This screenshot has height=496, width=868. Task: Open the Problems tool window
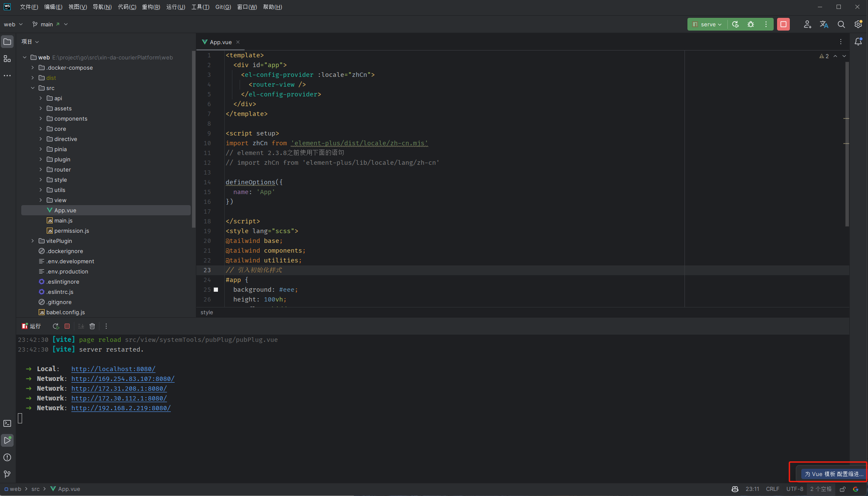coord(7,457)
